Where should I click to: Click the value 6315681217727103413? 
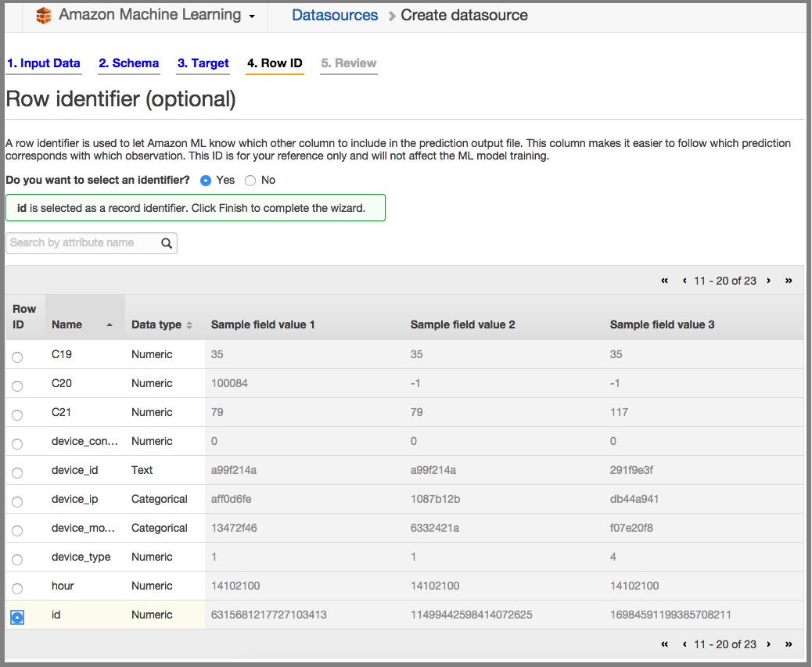269,615
